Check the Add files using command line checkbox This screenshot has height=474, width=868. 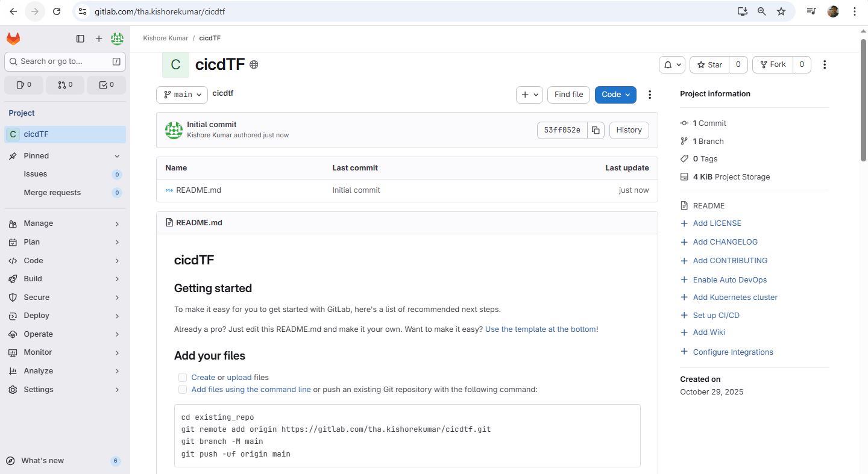tap(183, 390)
